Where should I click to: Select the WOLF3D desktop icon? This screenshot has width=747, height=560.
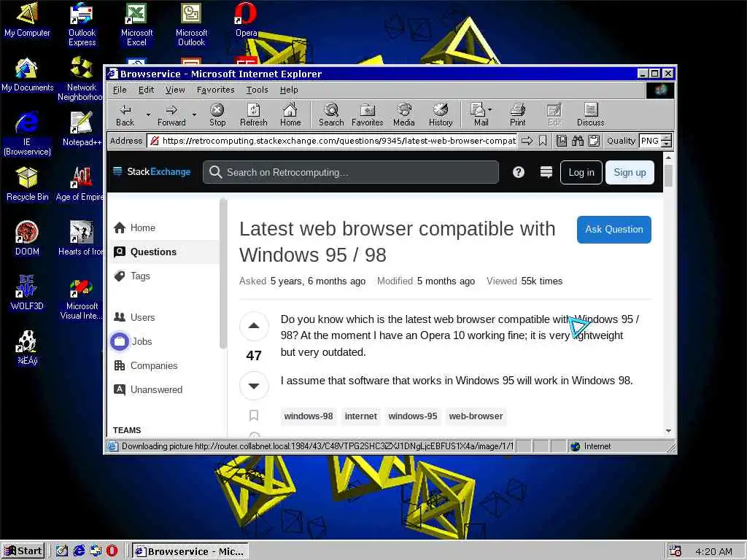click(27, 293)
